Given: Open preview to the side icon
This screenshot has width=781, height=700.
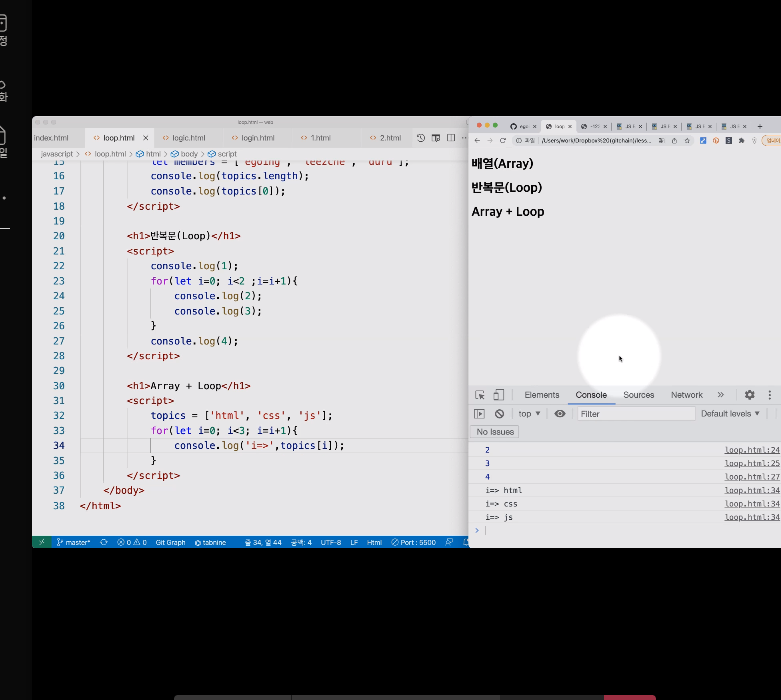Looking at the screenshot, I should [436, 138].
